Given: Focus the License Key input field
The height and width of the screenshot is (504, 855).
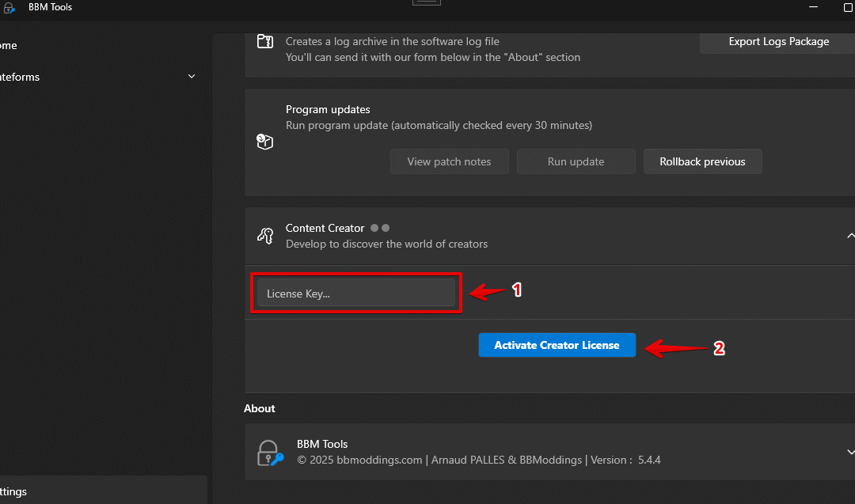Looking at the screenshot, I should tap(355, 294).
